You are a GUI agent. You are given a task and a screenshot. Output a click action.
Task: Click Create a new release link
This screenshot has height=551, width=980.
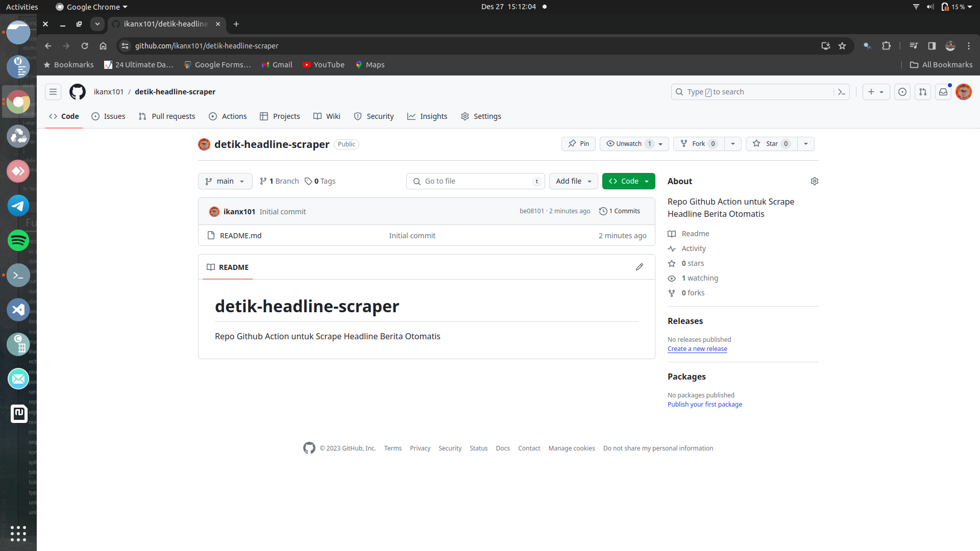697,349
